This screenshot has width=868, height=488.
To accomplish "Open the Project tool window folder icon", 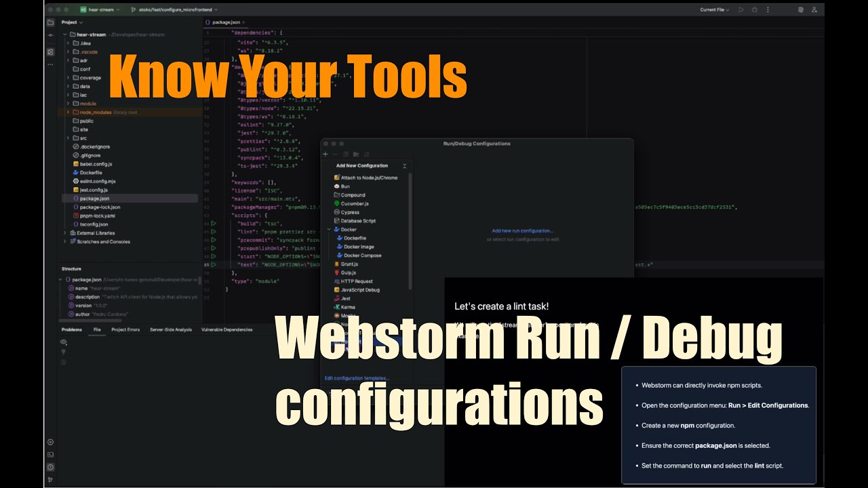I will click(50, 22).
